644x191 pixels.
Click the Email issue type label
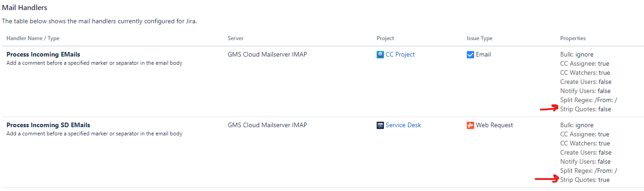tap(483, 54)
